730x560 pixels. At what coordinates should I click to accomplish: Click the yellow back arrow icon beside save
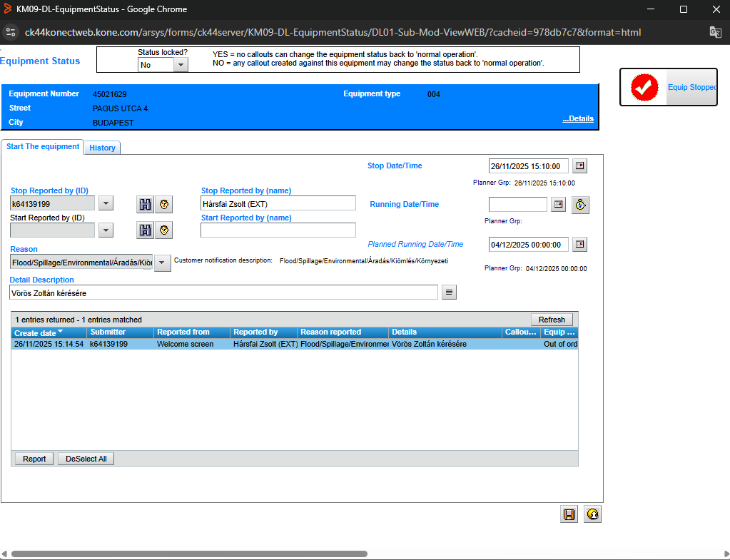592,514
